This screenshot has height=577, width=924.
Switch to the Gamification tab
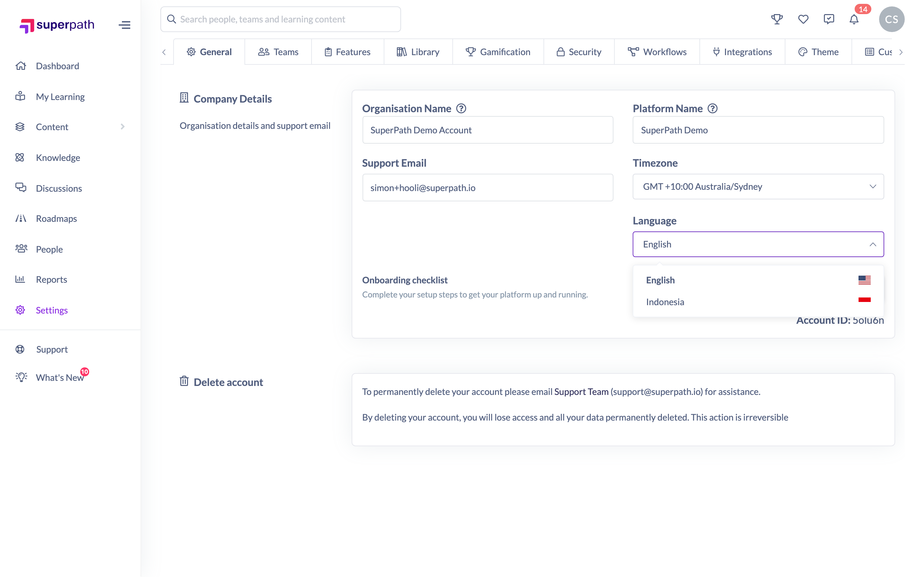coord(498,52)
